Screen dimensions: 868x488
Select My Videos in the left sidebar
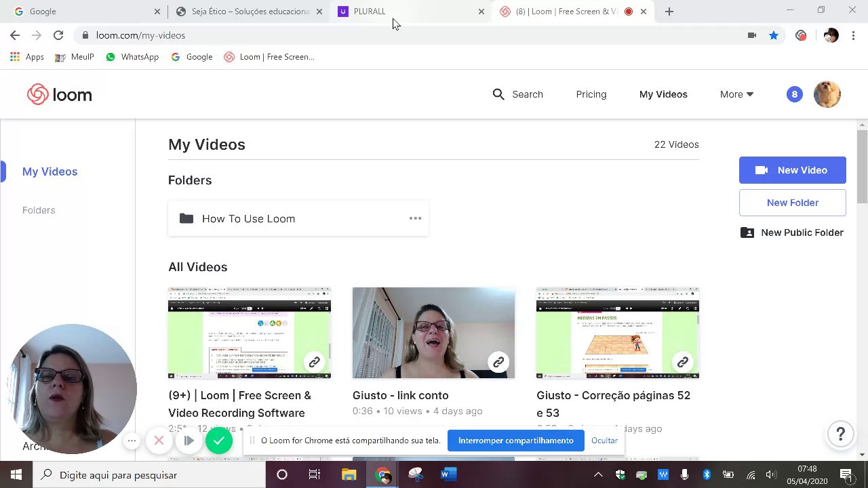coord(50,171)
